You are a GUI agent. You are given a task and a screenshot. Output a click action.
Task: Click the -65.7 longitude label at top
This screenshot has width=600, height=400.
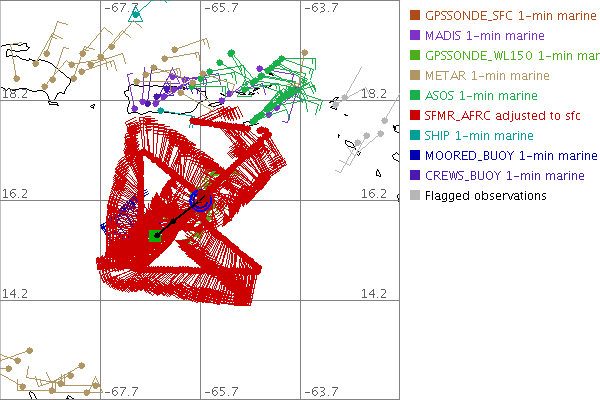click(x=221, y=8)
